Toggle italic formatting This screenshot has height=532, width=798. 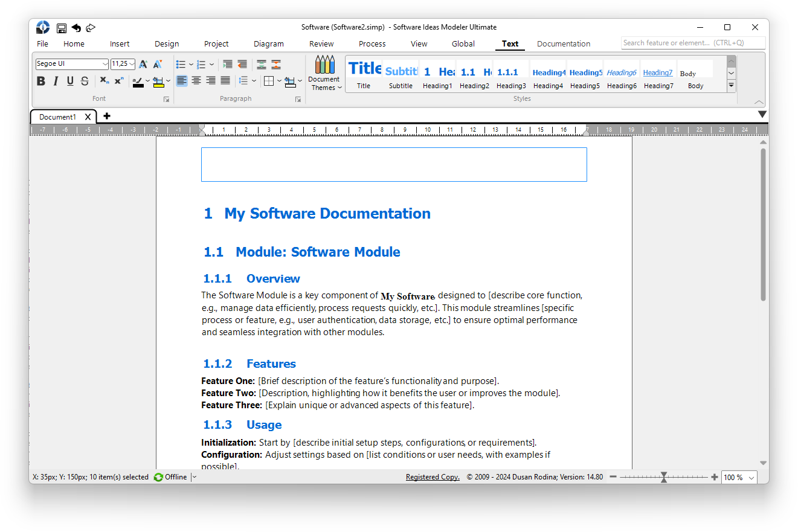coord(56,81)
